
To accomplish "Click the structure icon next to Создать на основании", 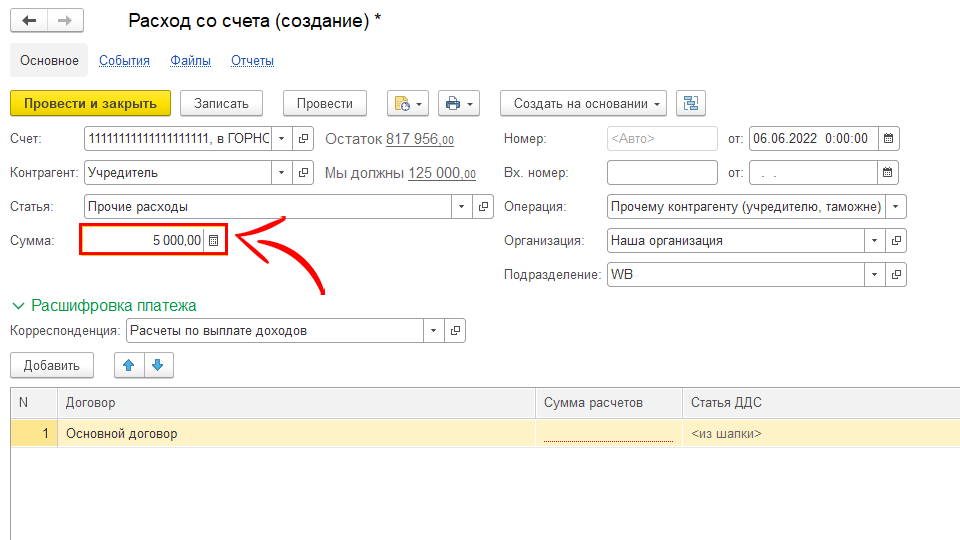I will coord(691,103).
